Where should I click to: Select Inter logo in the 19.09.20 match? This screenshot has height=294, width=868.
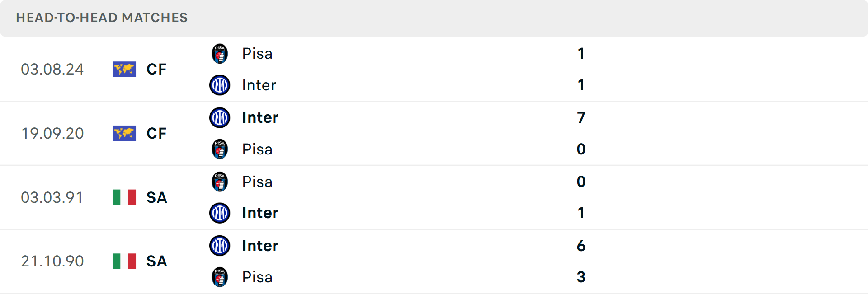tap(220, 117)
